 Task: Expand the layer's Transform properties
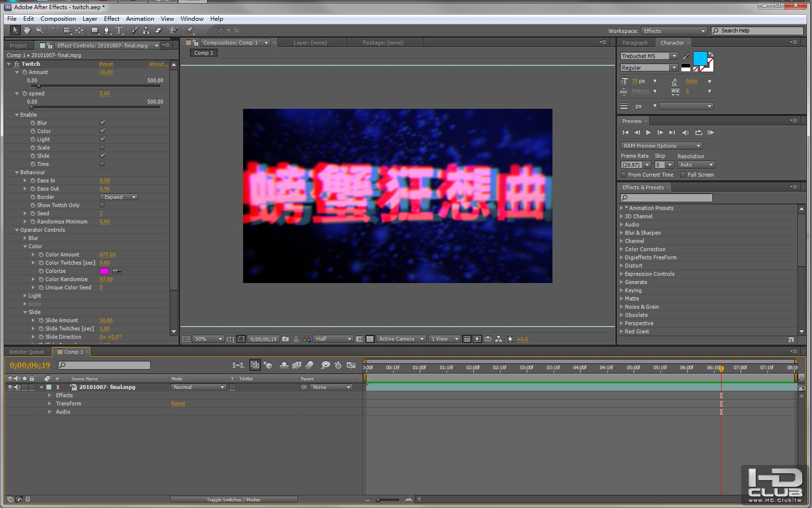click(x=50, y=403)
